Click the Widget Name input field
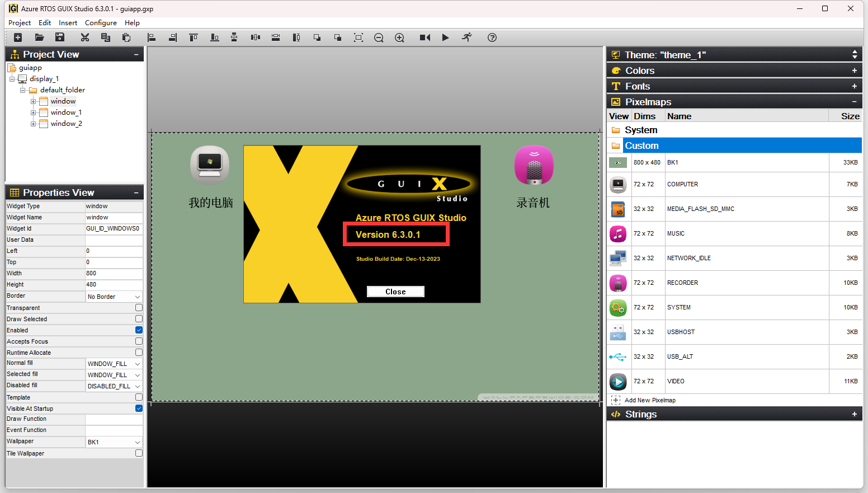 [x=114, y=218]
